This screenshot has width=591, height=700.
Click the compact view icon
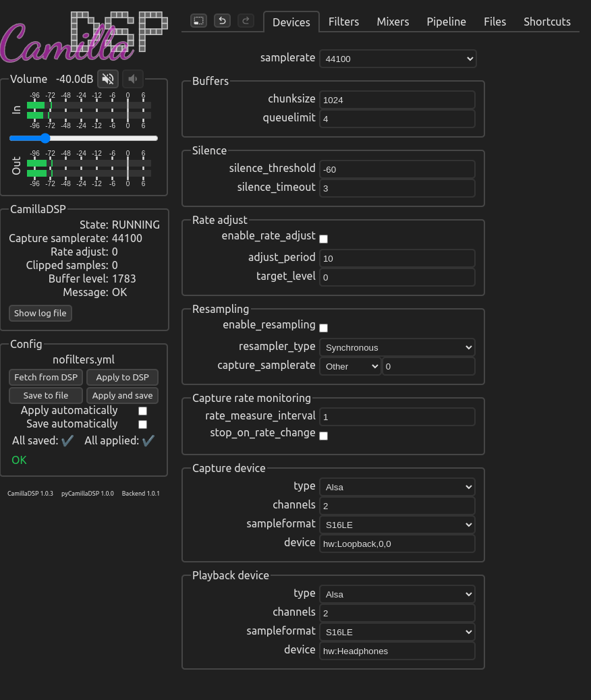(198, 20)
